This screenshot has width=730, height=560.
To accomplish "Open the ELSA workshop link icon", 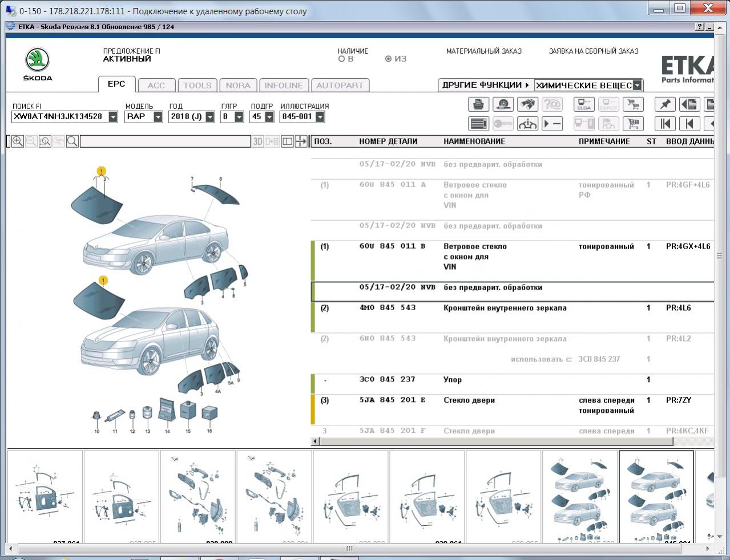I will point(584,104).
